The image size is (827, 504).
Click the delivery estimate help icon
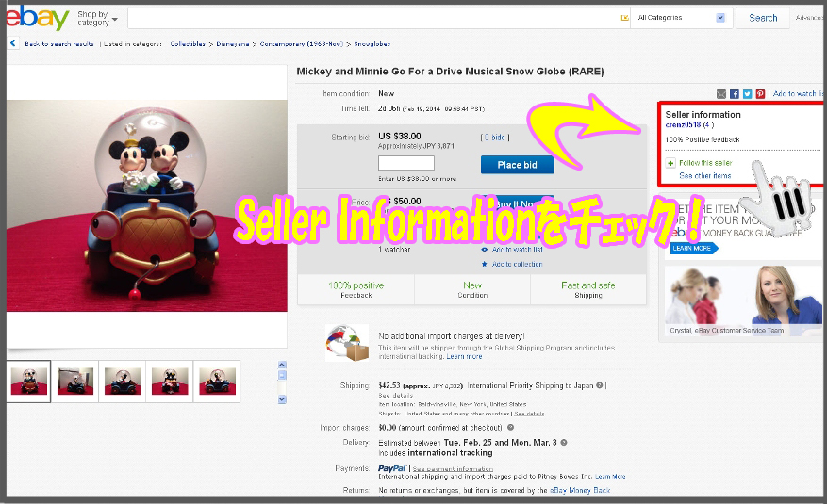564,443
